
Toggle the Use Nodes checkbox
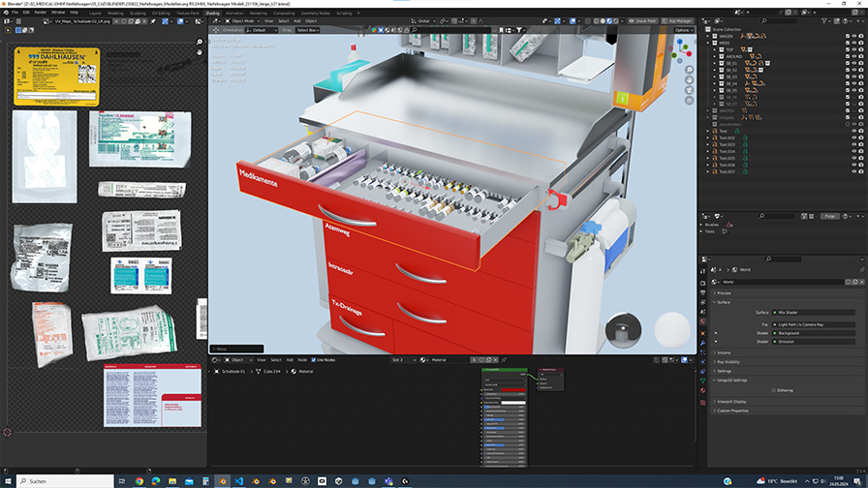click(x=316, y=359)
